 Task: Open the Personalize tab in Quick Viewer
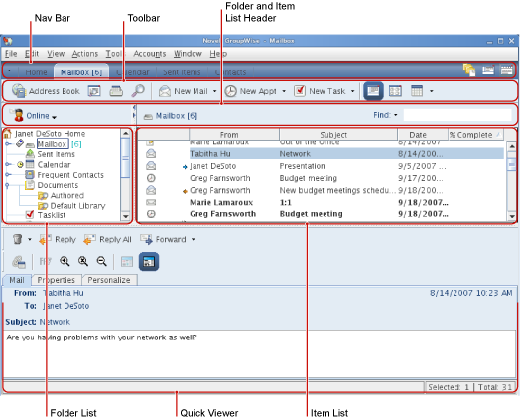(109, 280)
